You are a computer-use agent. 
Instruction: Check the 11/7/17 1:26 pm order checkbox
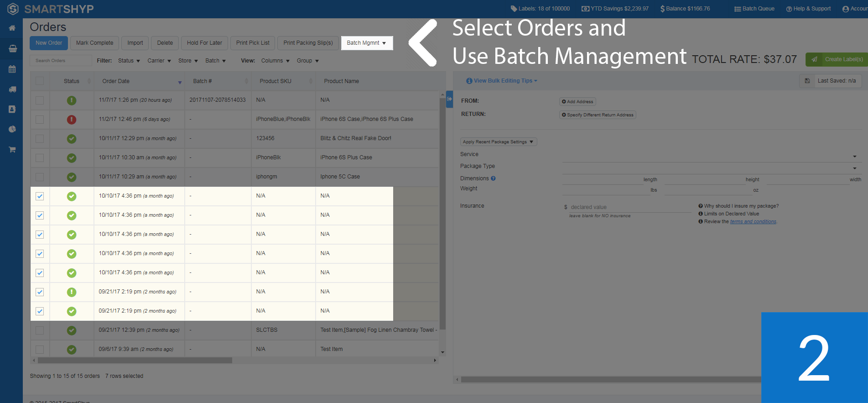pos(40,100)
